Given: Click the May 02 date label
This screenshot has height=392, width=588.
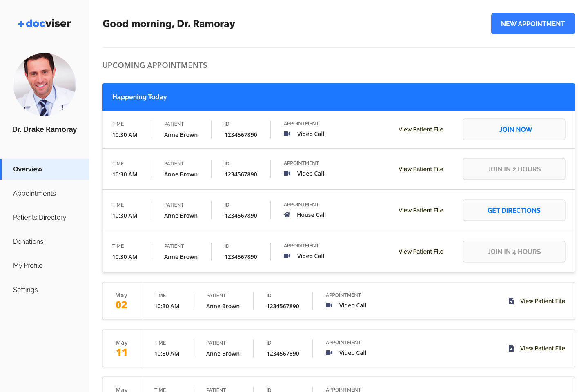Looking at the screenshot, I should point(121,301).
